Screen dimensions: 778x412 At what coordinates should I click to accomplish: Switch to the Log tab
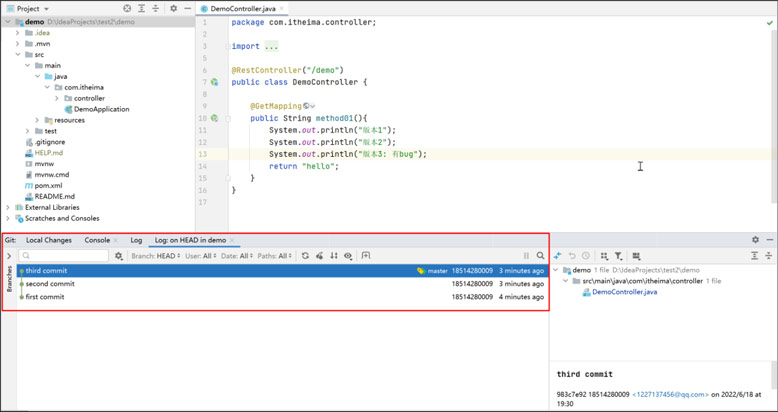136,240
